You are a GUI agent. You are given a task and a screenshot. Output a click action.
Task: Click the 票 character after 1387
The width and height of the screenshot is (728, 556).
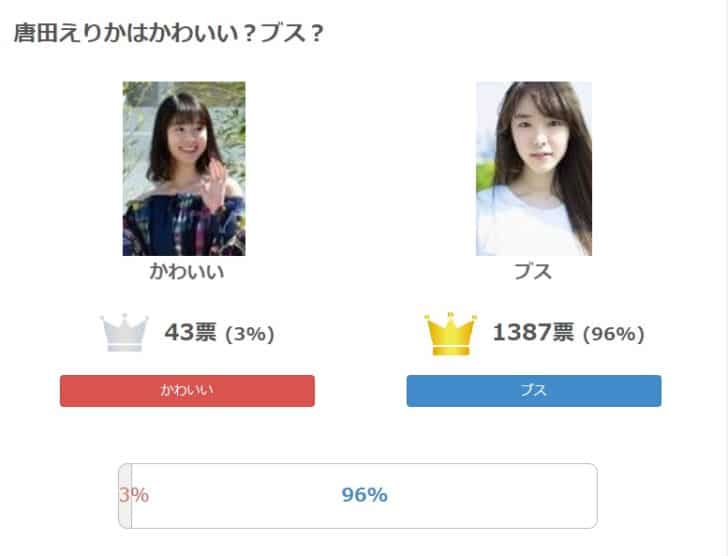coord(562,332)
